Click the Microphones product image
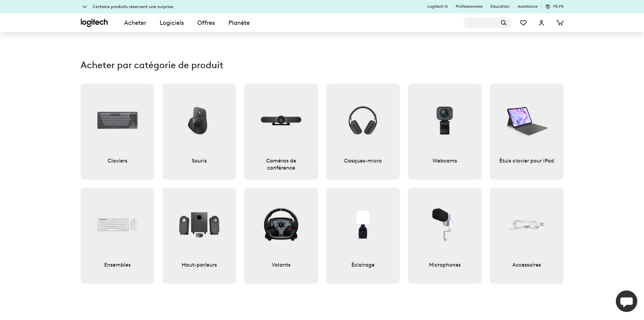Viewport: 644px width, 320px height. coord(443,224)
